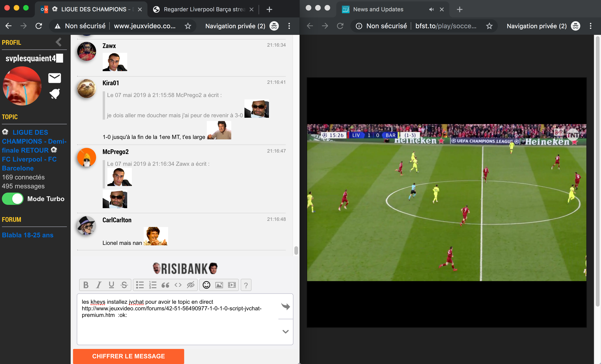Toggle Mode Turbo switch

click(x=13, y=199)
